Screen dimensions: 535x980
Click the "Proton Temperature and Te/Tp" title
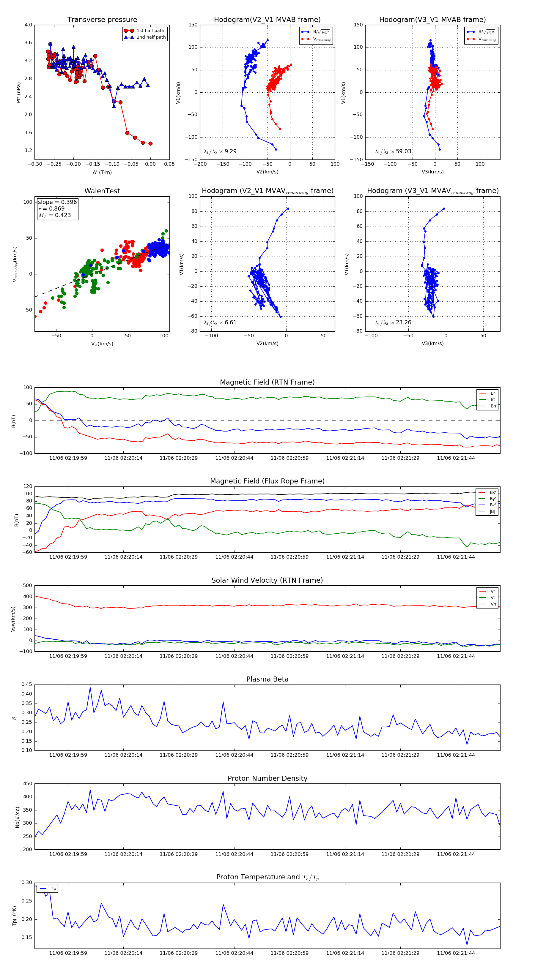[267, 877]
